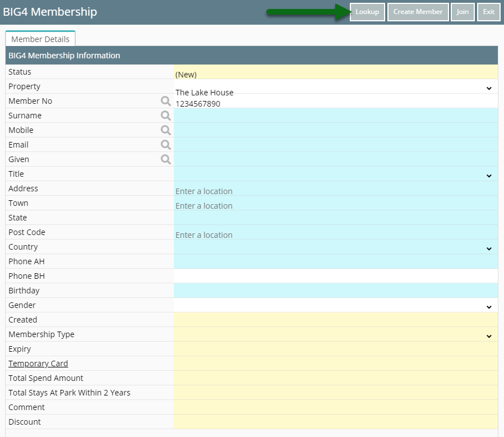Search by Surname magnifier icon
Screen dimensions: 504x437
[x=165, y=116]
